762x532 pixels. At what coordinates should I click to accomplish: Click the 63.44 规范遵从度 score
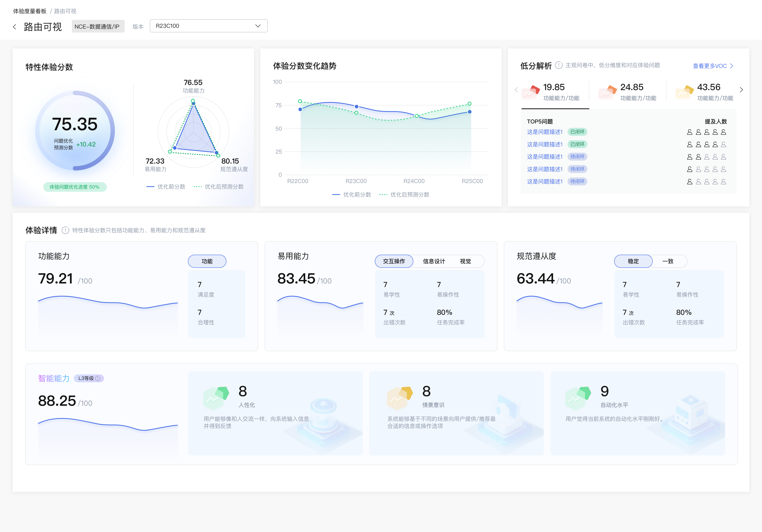[x=536, y=279]
